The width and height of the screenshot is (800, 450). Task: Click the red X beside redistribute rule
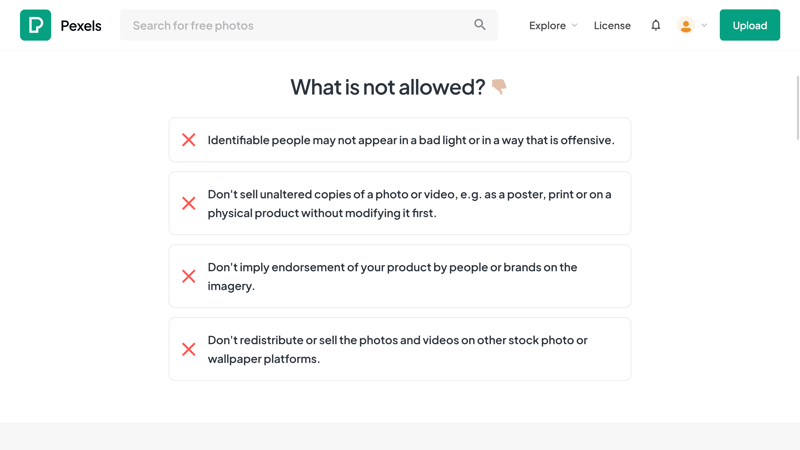tap(189, 349)
